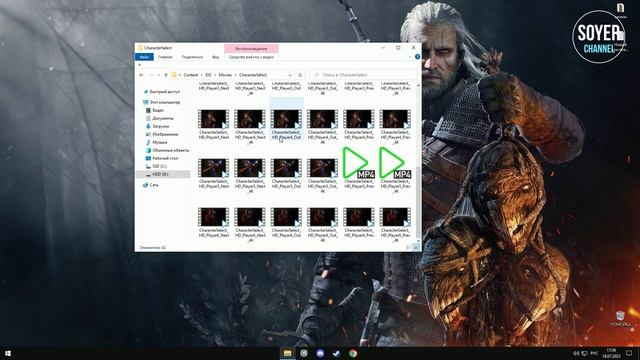Navigate to D2 in breadcrumb path
640x360 pixels.
pos(208,75)
